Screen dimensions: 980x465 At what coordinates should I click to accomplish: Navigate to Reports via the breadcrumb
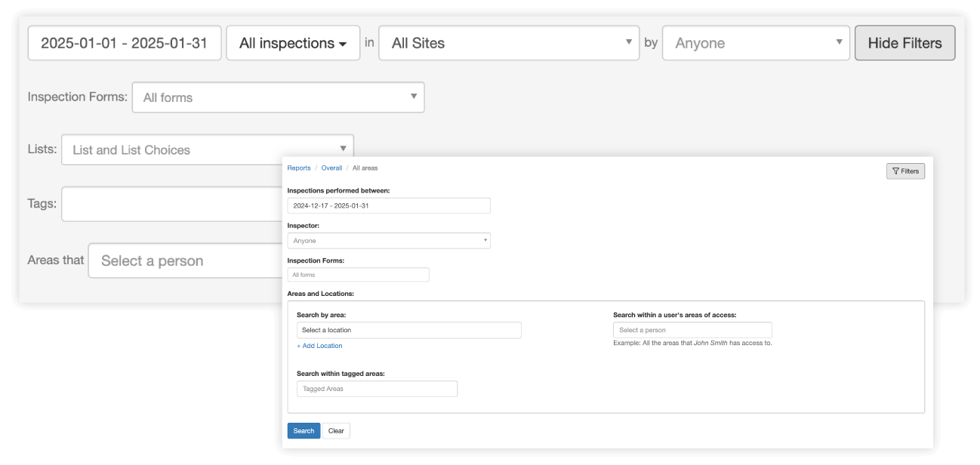click(298, 168)
